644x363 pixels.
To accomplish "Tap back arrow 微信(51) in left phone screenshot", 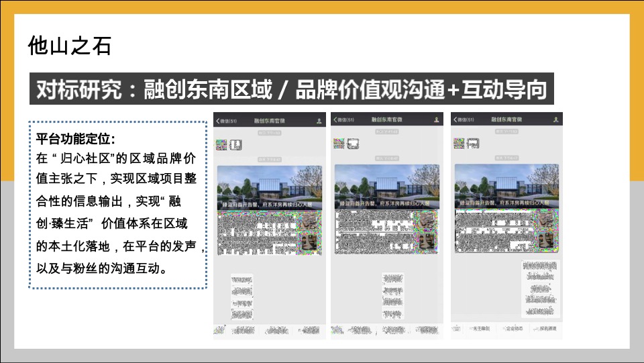I will point(226,121).
